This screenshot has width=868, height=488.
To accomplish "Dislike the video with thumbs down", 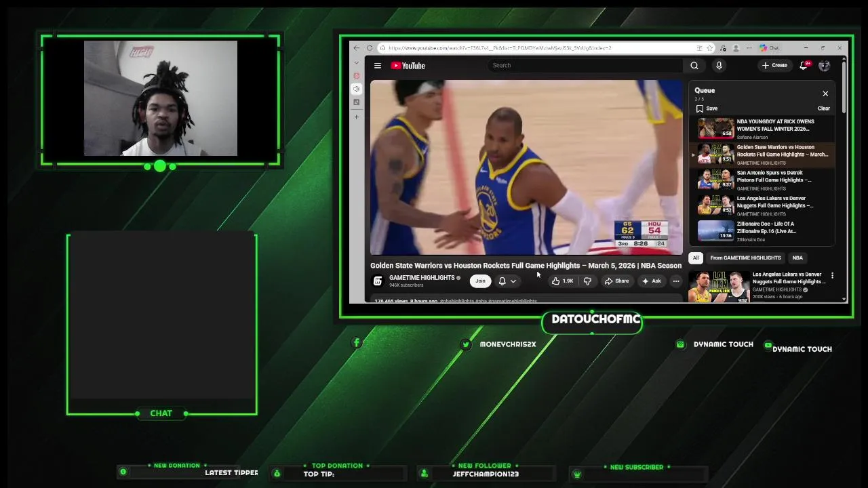I will click(x=587, y=281).
